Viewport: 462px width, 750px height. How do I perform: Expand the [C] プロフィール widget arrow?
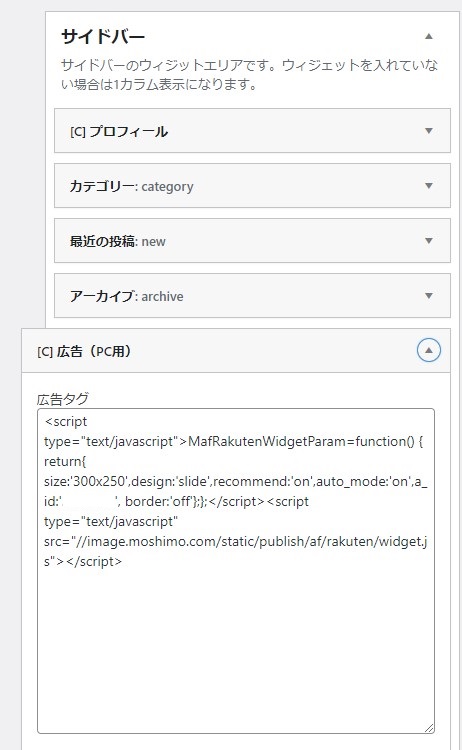[429, 131]
